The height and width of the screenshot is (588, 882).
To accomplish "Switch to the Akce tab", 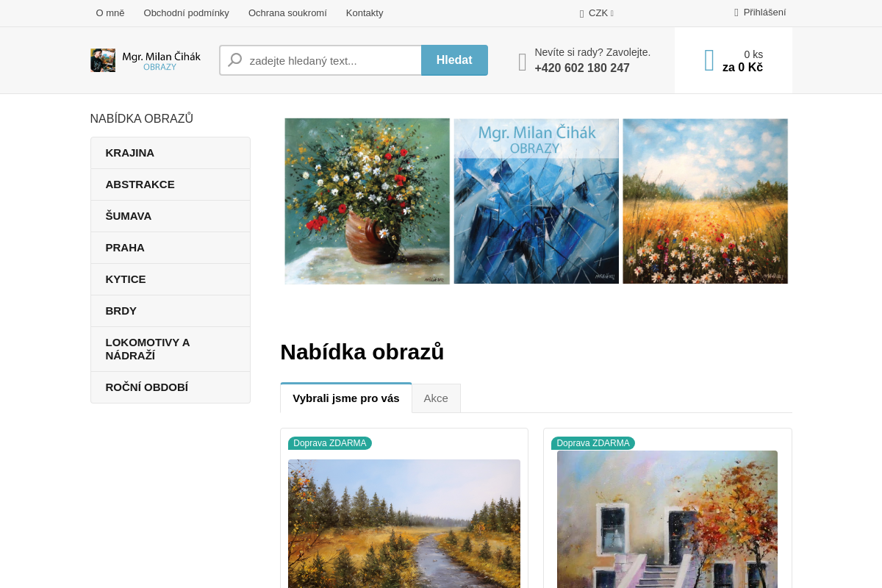I will tap(436, 398).
